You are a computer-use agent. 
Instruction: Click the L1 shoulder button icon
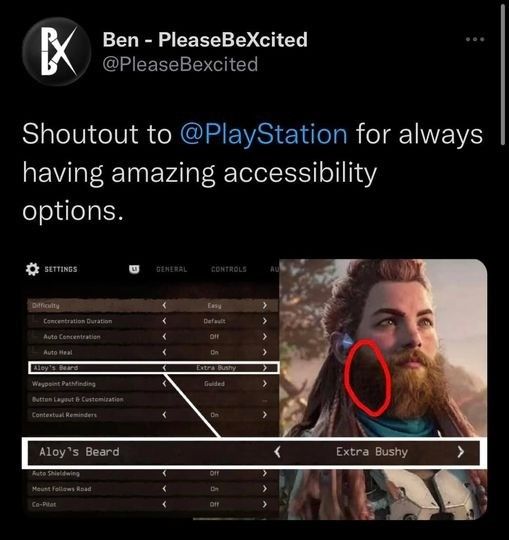[x=134, y=269]
